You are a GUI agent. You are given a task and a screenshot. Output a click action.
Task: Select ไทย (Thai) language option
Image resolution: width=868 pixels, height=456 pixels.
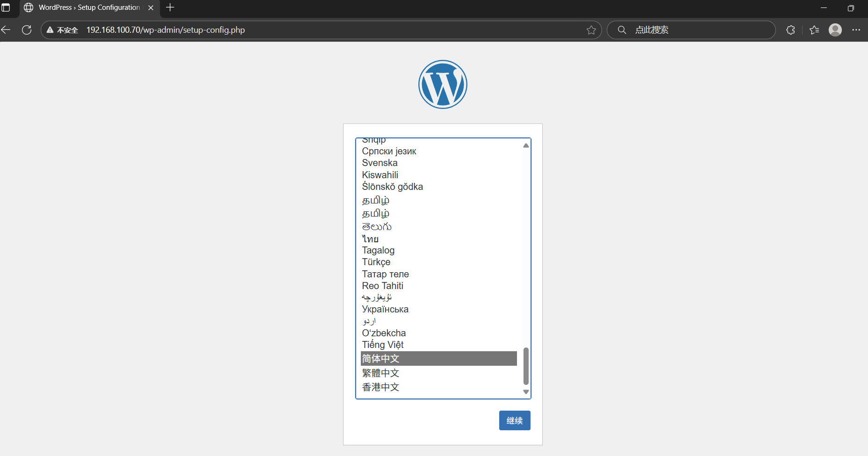pos(439,239)
